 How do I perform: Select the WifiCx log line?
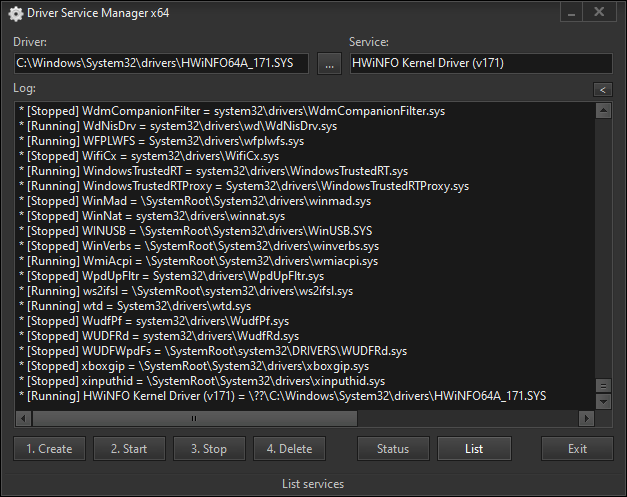point(149,156)
